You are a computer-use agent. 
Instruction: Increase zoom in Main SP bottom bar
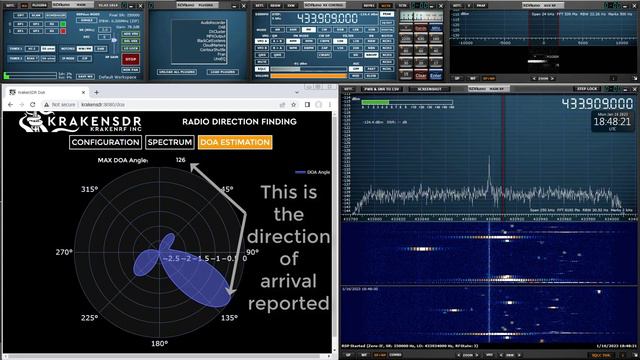tap(476, 355)
